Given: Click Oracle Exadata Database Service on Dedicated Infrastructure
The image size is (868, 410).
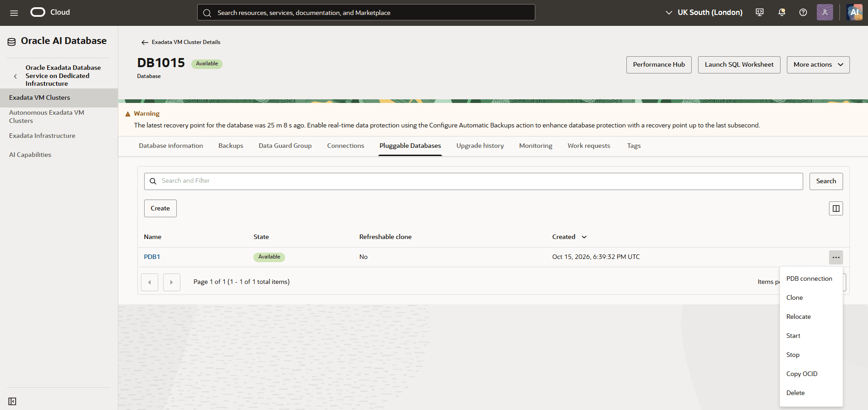Looking at the screenshot, I should [63, 76].
